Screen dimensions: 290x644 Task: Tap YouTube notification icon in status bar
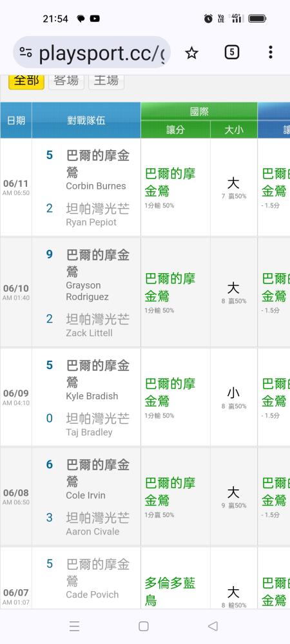(95, 19)
